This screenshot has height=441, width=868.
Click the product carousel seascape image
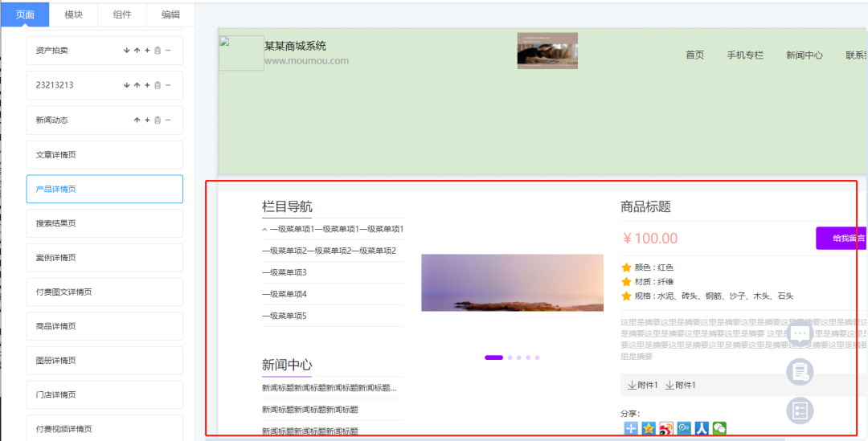(x=512, y=283)
